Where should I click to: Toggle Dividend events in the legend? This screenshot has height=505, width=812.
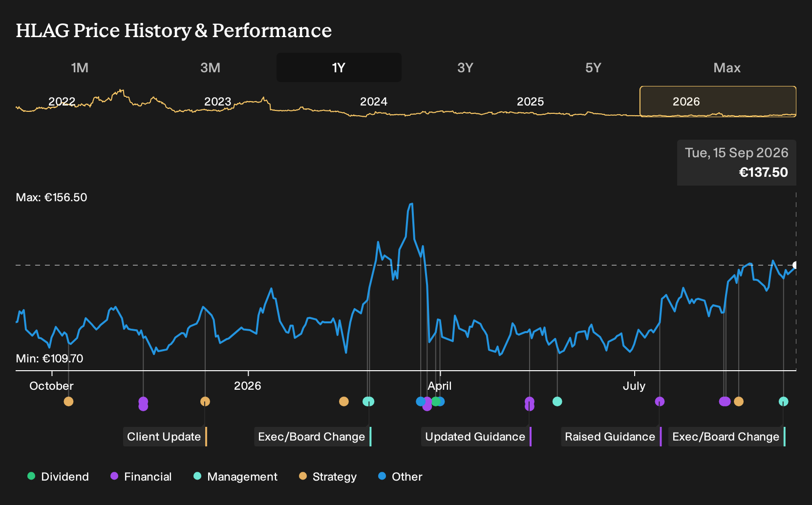click(58, 477)
